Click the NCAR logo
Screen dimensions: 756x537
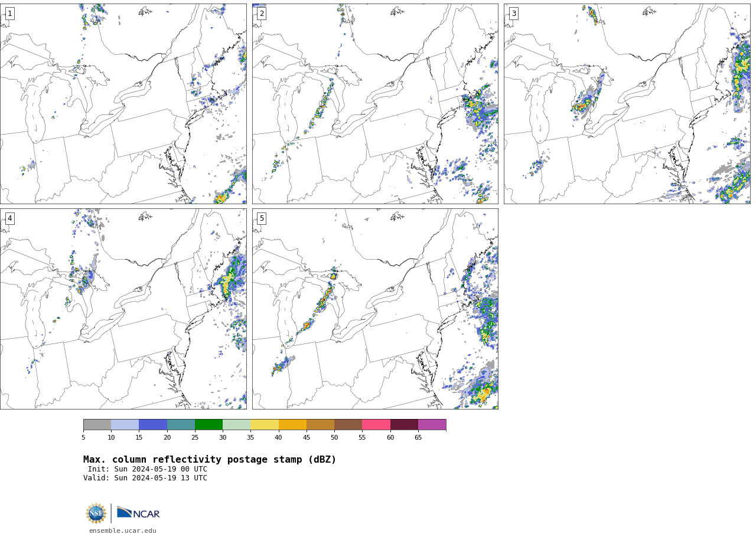tap(138, 513)
